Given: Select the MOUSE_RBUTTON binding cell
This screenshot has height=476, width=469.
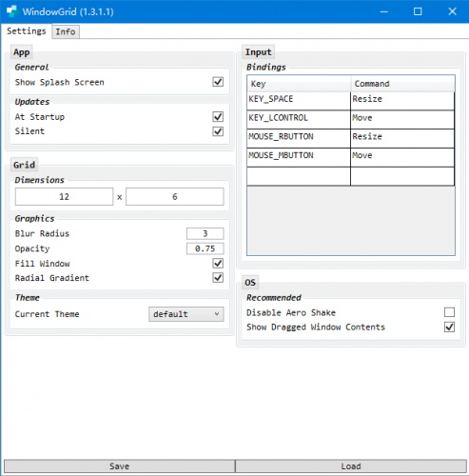Looking at the screenshot, I should tap(299, 138).
